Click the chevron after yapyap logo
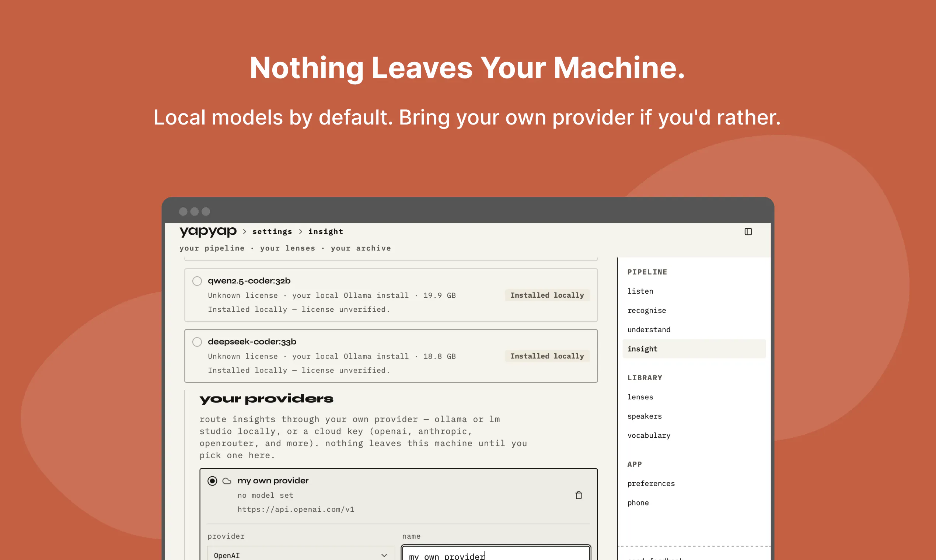Viewport: 936px width, 560px height. [245, 232]
